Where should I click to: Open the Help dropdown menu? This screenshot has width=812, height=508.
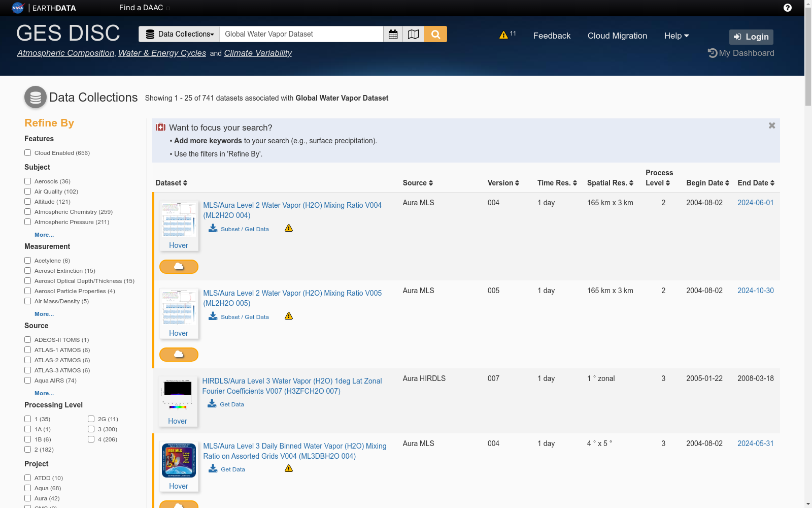[x=676, y=36]
